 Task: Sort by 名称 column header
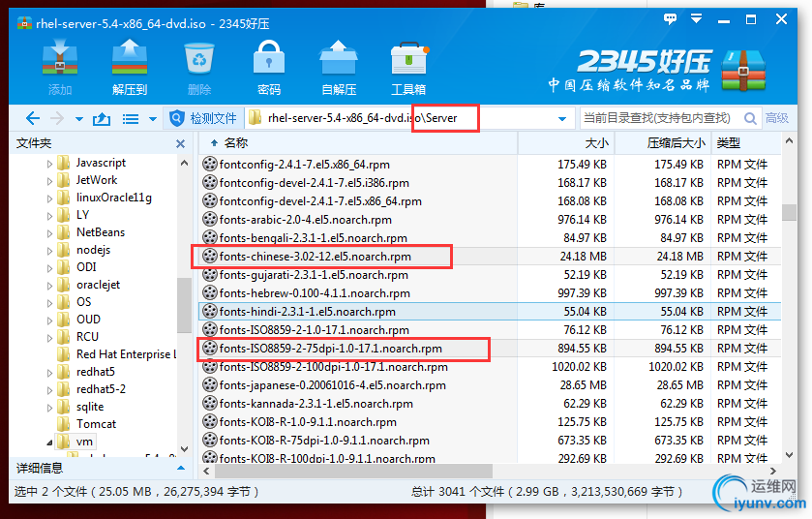coord(358,143)
